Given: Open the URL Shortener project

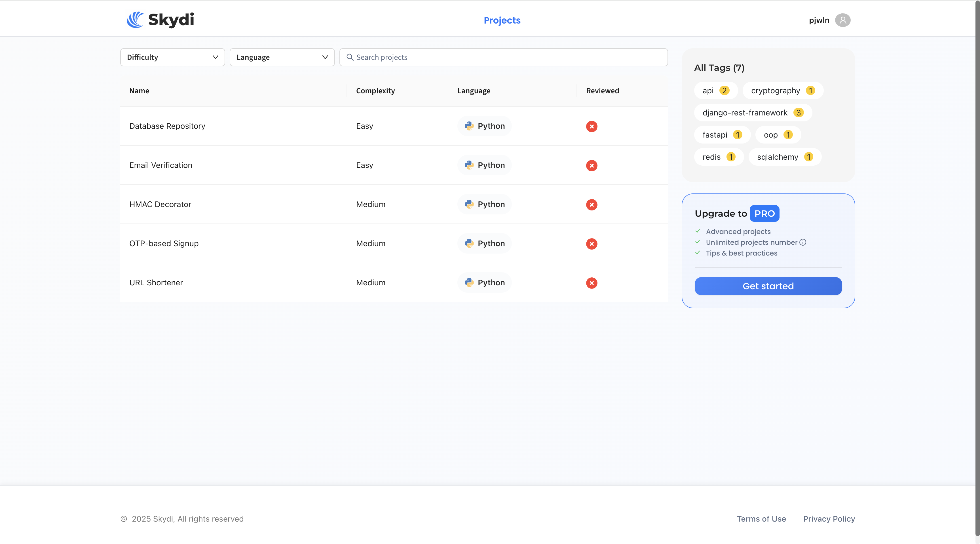Looking at the screenshot, I should point(156,283).
